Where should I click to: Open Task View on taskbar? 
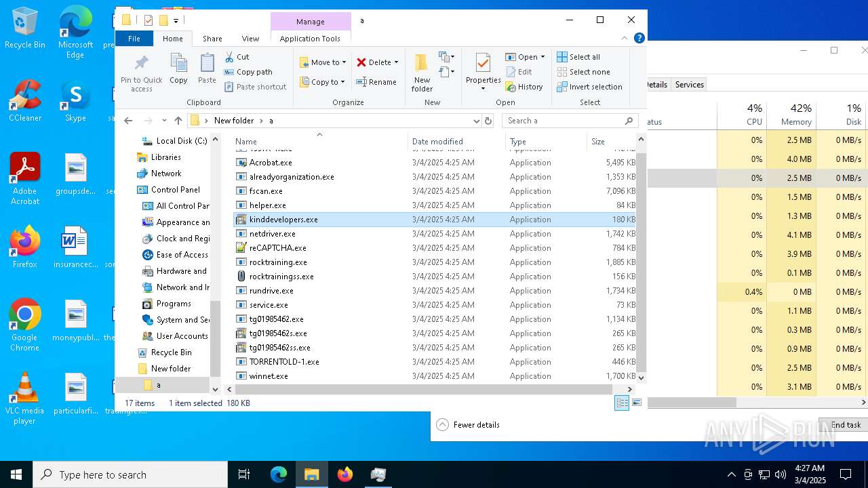pos(244,474)
